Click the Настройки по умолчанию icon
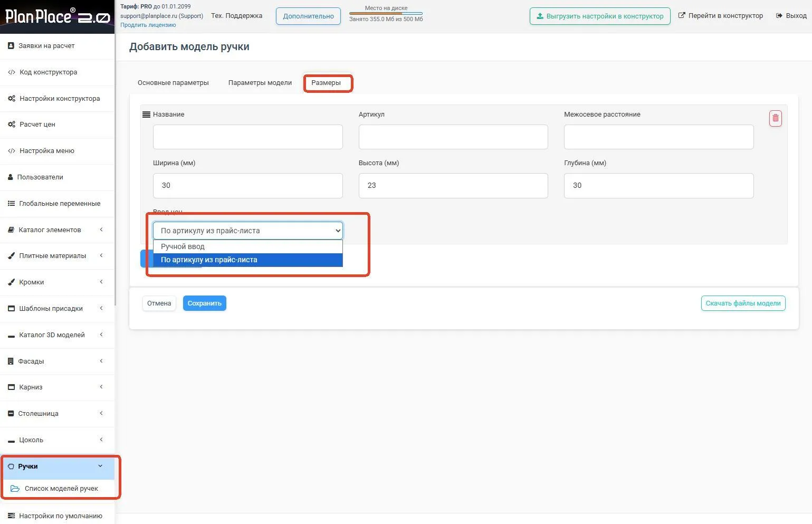The height and width of the screenshot is (524, 812). [x=12, y=516]
